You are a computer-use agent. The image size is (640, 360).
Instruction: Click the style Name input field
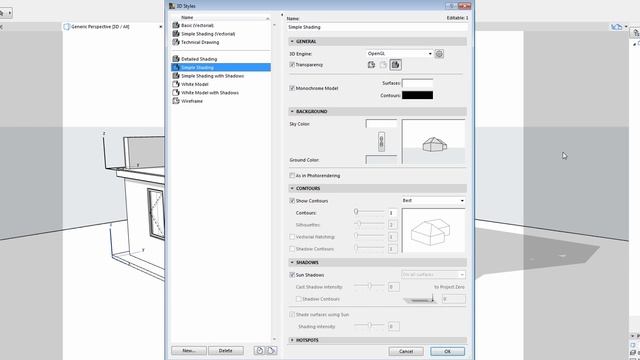(377, 27)
